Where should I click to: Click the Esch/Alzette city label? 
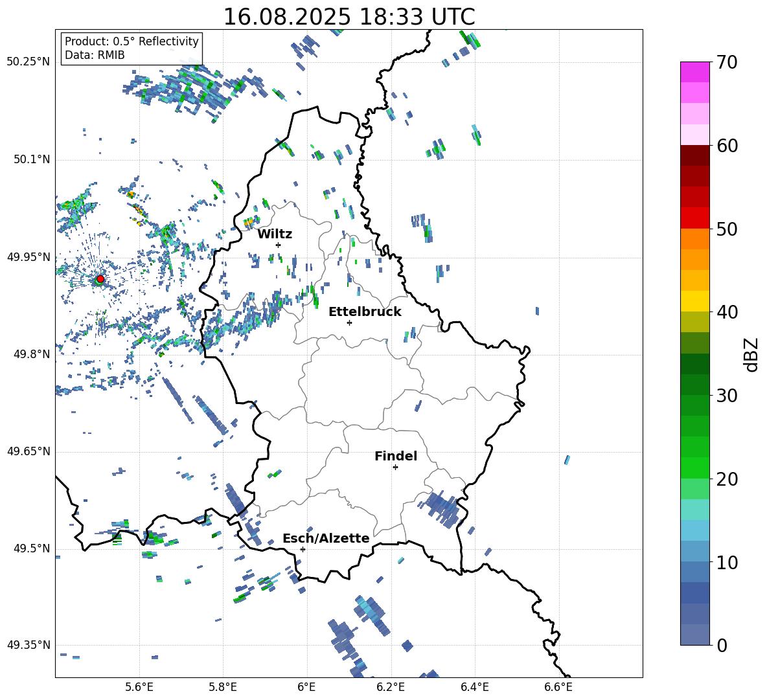tap(326, 539)
